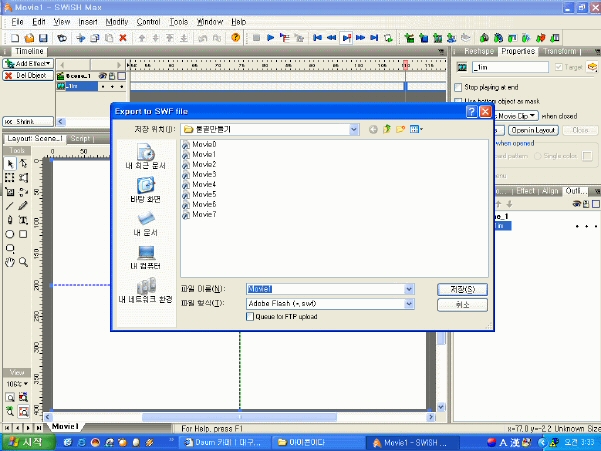Select the Text tool

(x=23, y=220)
